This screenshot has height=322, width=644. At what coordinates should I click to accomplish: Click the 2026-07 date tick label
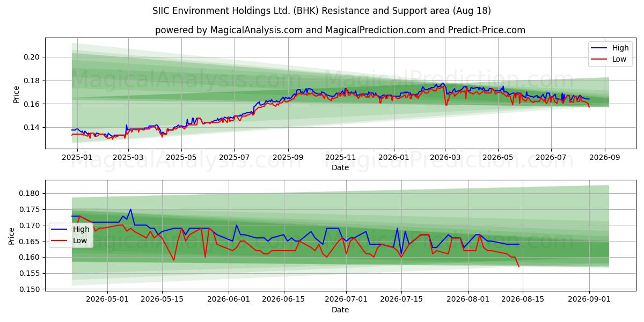pyautogui.click(x=551, y=158)
